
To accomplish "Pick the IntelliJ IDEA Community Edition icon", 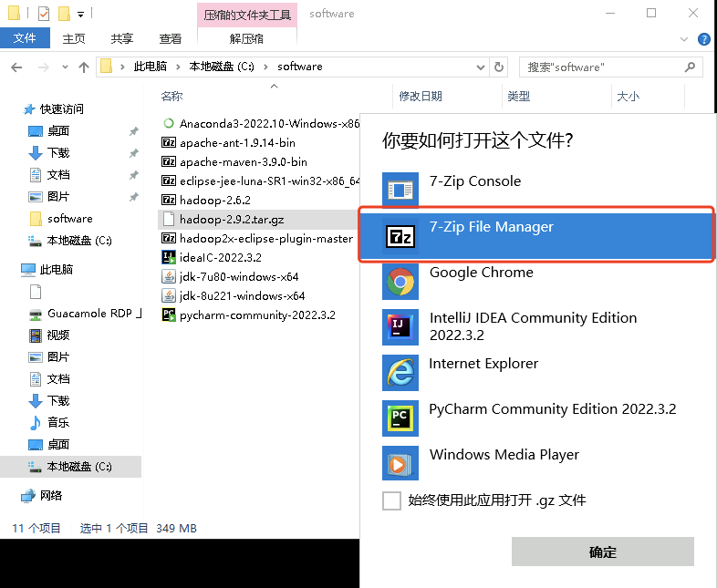I will (x=400, y=327).
